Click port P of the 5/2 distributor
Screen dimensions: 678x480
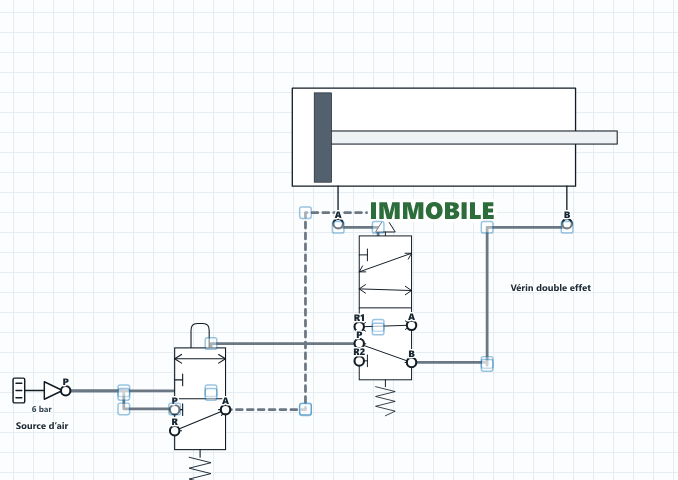click(359, 343)
